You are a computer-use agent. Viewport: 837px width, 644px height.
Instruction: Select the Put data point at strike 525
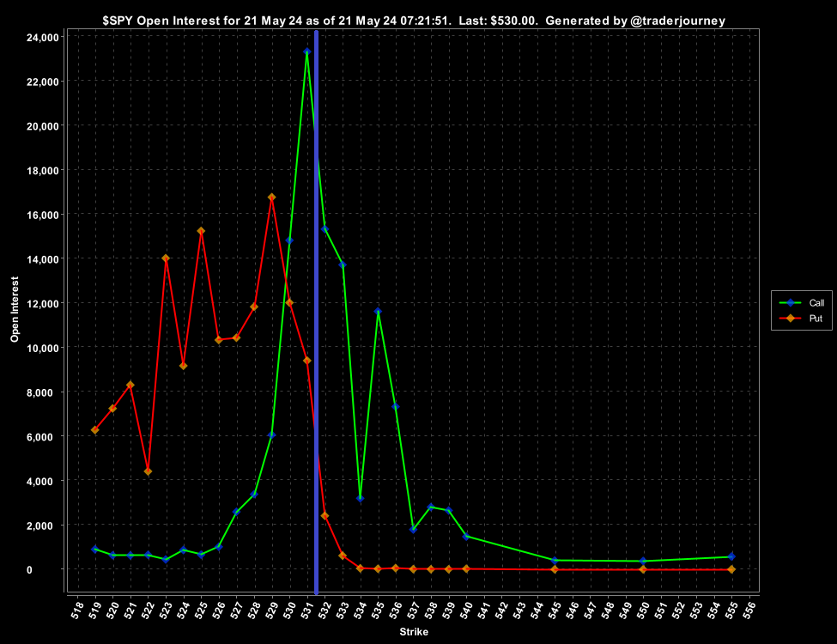201,231
